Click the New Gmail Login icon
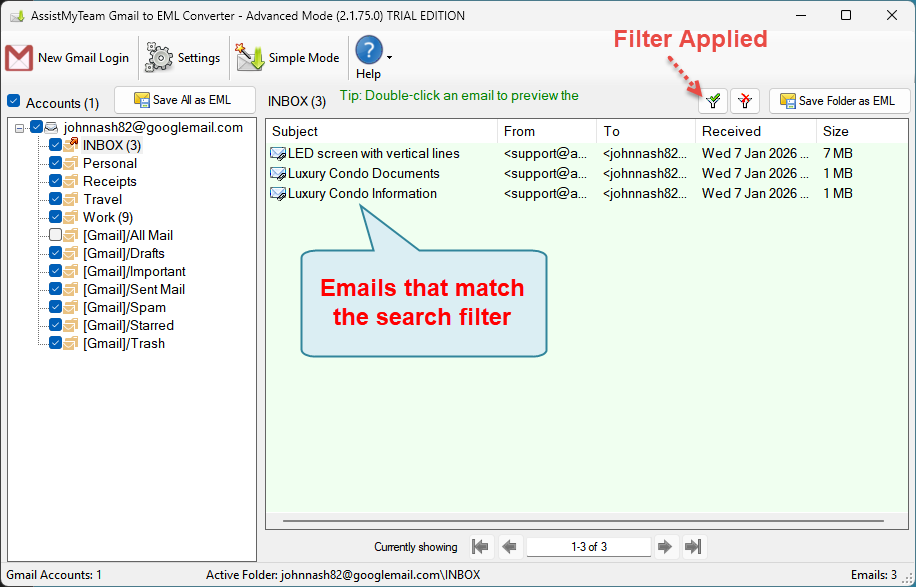 [19, 58]
